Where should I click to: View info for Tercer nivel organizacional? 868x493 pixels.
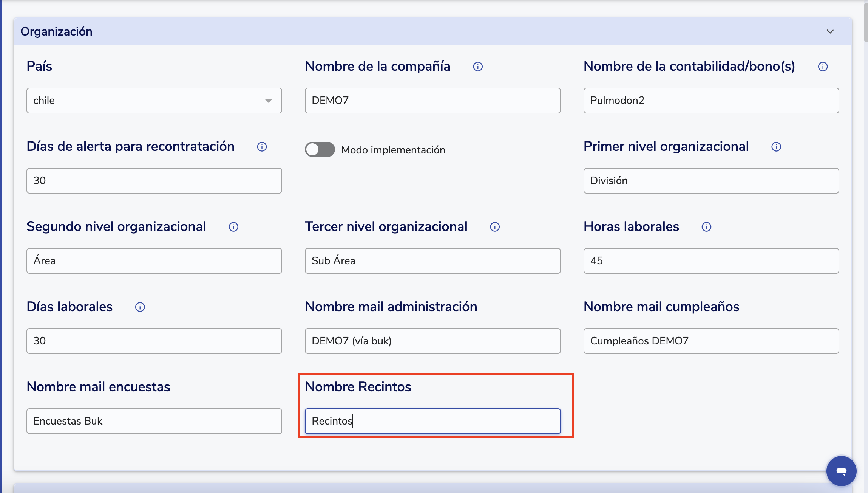click(x=495, y=227)
